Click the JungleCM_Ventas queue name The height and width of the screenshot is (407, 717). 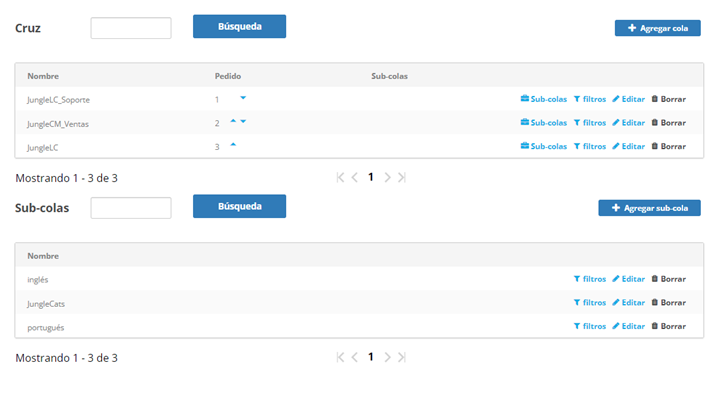click(58, 124)
